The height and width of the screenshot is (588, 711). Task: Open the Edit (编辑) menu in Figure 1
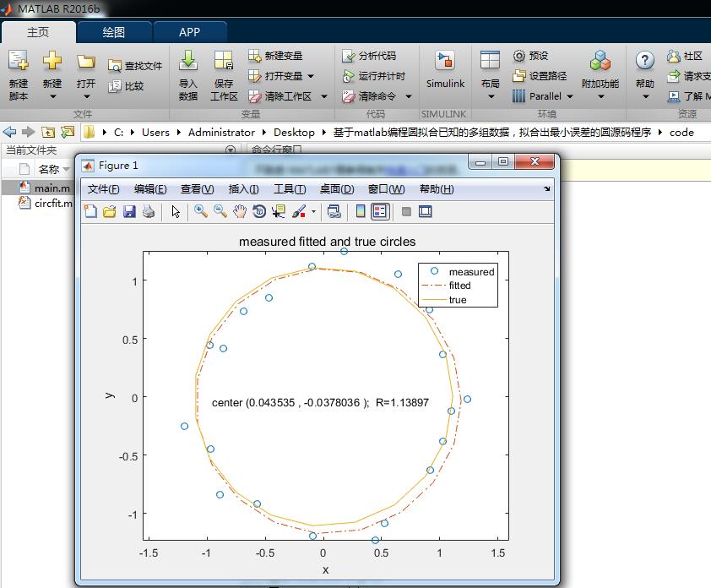tap(150, 188)
